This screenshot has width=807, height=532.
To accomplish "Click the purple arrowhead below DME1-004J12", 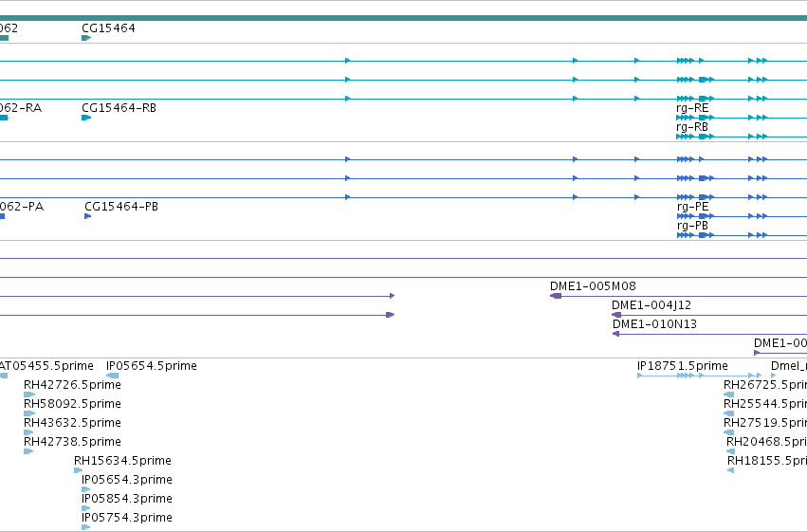I will pos(616,315).
